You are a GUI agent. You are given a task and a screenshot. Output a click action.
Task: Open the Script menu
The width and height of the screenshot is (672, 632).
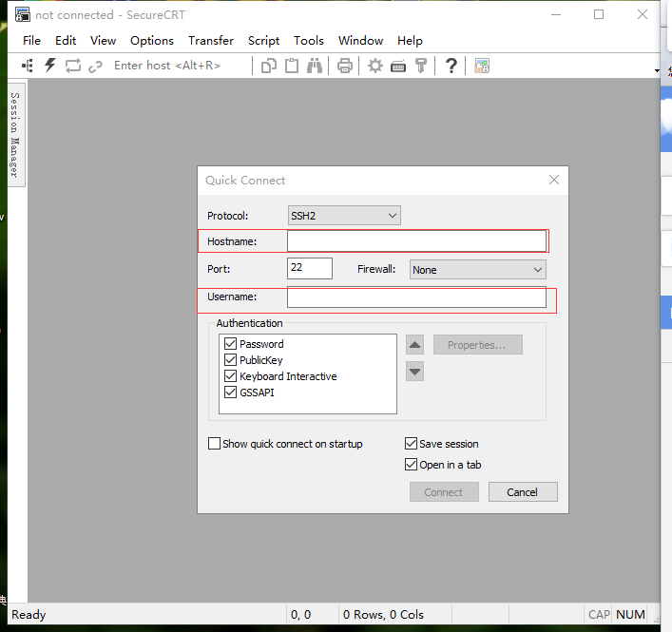263,41
